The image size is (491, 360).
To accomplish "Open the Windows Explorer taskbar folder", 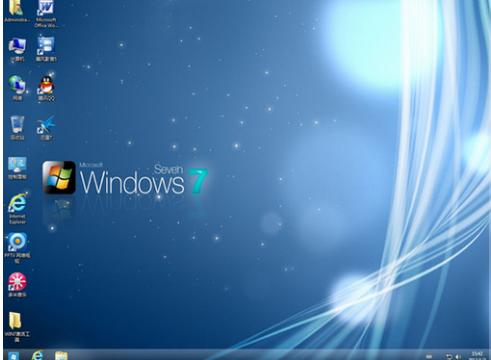I will click(x=61, y=355).
